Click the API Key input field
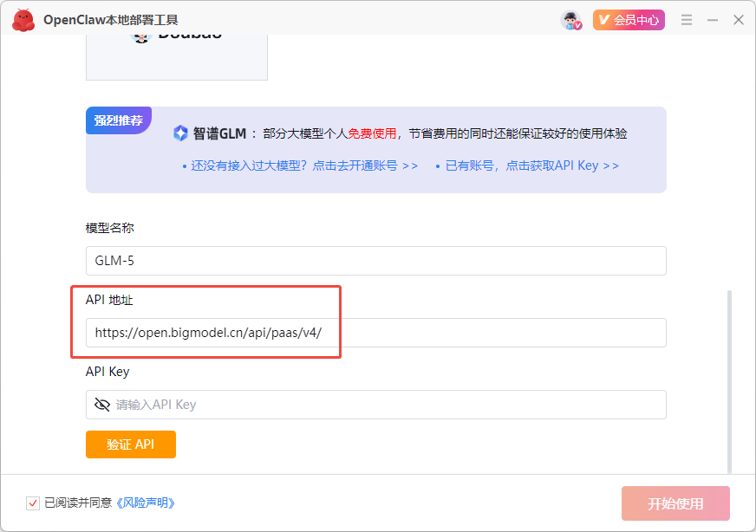 376,405
